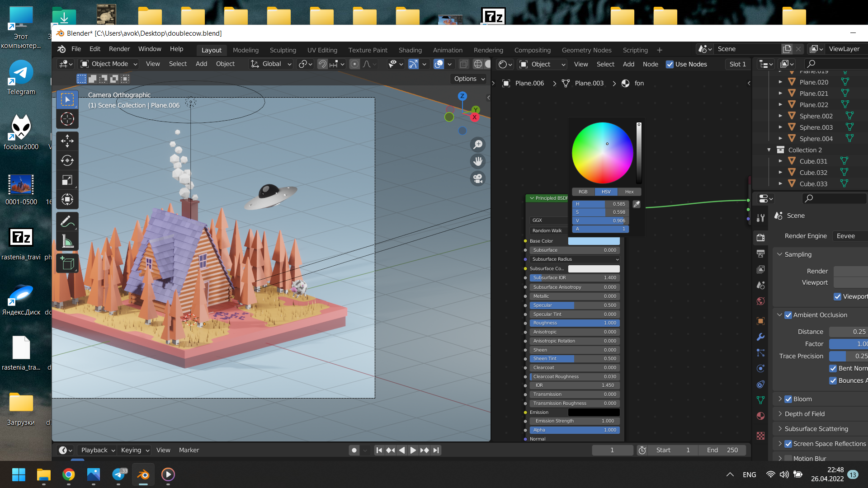Click the Roughness slider in Principled BSDF
Image resolution: width=868 pixels, height=488 pixels.
click(x=574, y=323)
